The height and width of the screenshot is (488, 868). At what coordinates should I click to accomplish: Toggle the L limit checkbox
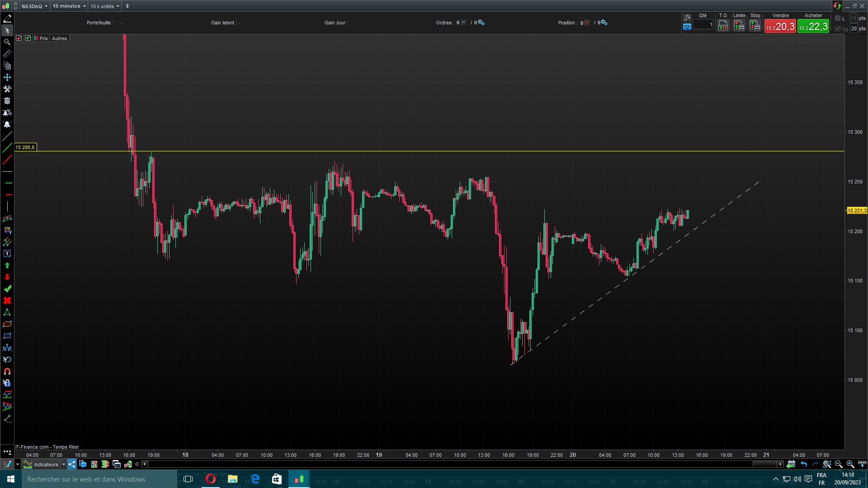(838, 18)
